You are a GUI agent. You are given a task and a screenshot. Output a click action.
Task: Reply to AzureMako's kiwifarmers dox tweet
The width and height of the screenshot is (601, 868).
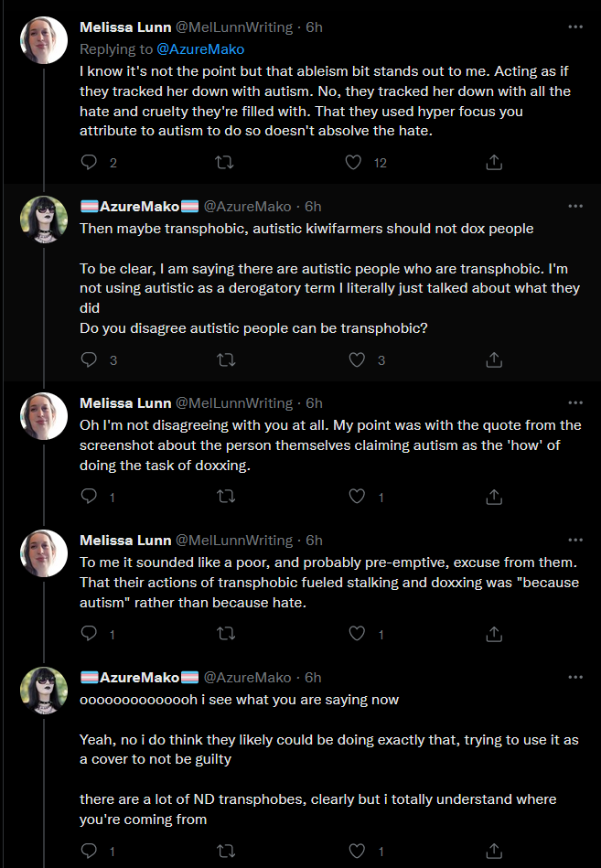point(89,359)
